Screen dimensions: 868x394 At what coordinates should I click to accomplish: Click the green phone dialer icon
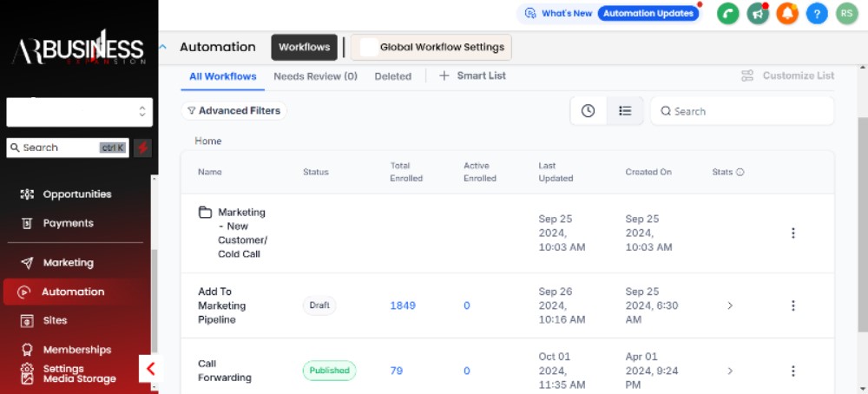tap(728, 14)
